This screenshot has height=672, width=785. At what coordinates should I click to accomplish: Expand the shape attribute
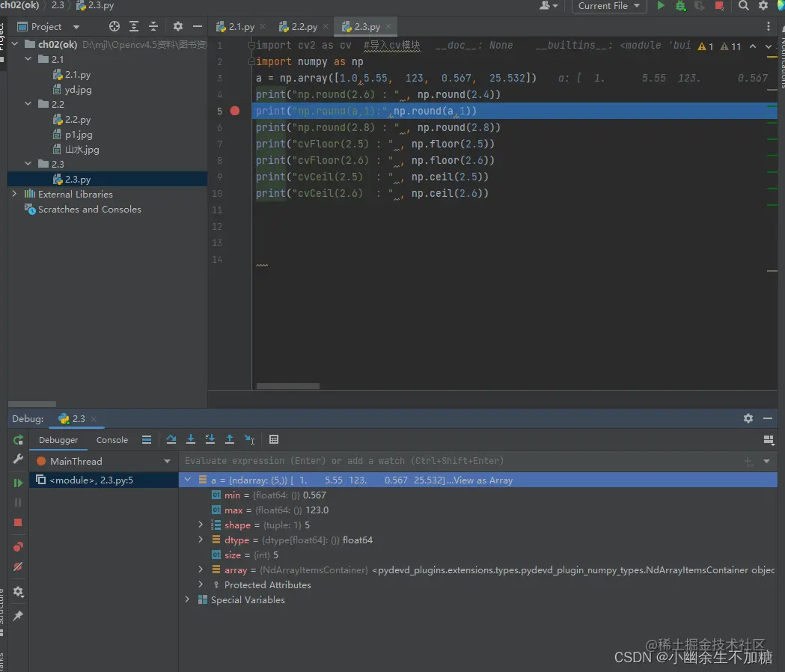tap(201, 525)
